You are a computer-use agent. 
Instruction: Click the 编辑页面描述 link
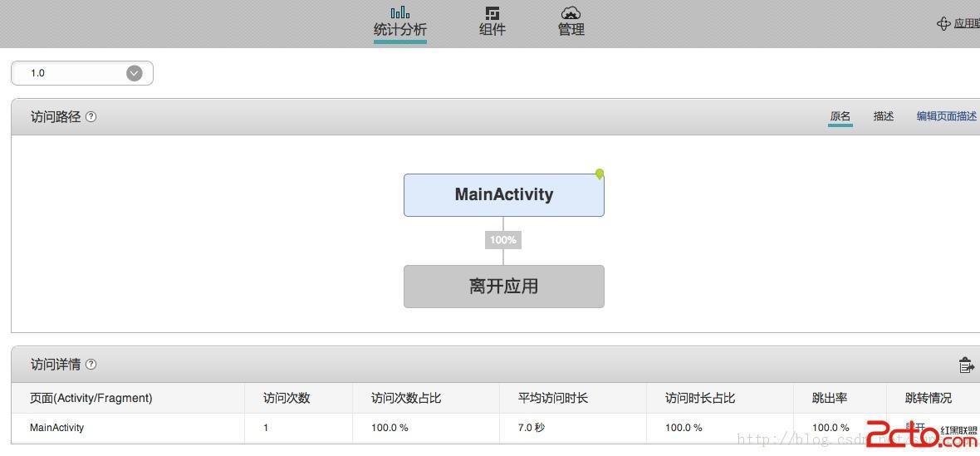coord(946,116)
